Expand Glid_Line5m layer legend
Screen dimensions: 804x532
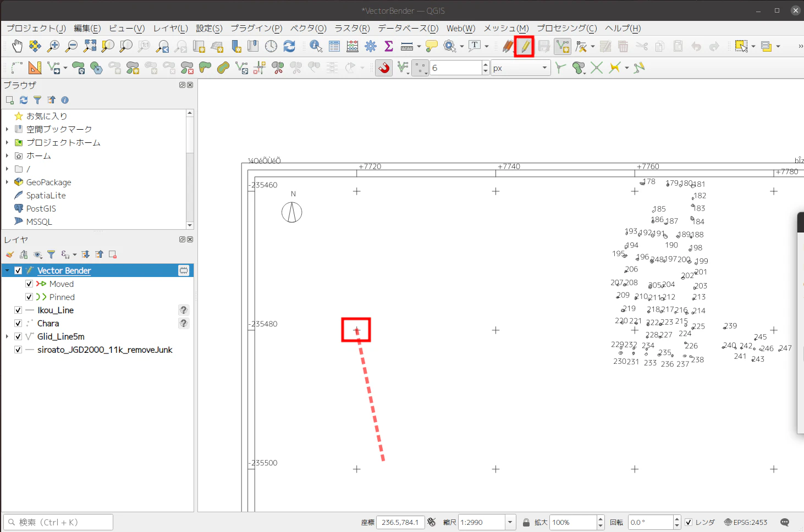tap(7, 336)
